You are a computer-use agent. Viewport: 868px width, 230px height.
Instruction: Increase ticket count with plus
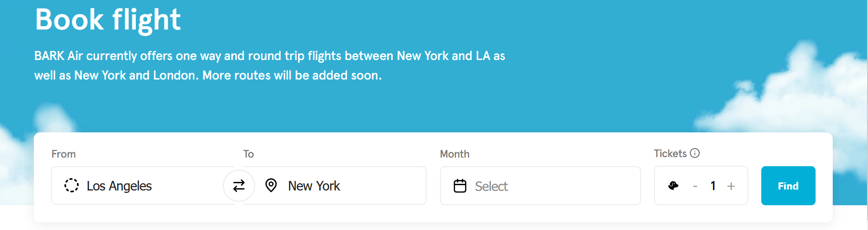coord(731,186)
